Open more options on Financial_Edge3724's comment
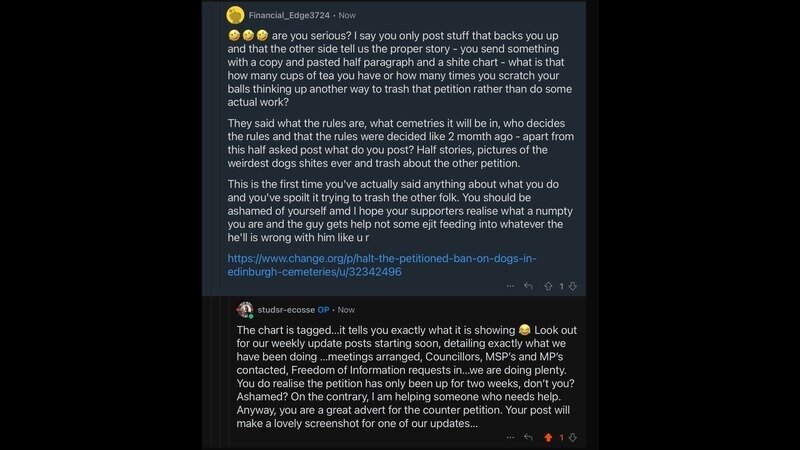The image size is (800, 450). tap(509, 285)
